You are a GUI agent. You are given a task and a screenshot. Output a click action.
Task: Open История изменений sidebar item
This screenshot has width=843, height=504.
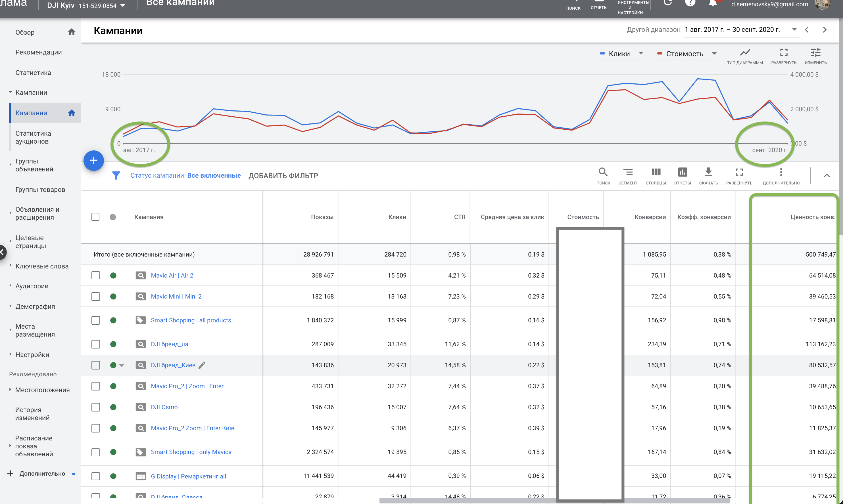pyautogui.click(x=32, y=414)
